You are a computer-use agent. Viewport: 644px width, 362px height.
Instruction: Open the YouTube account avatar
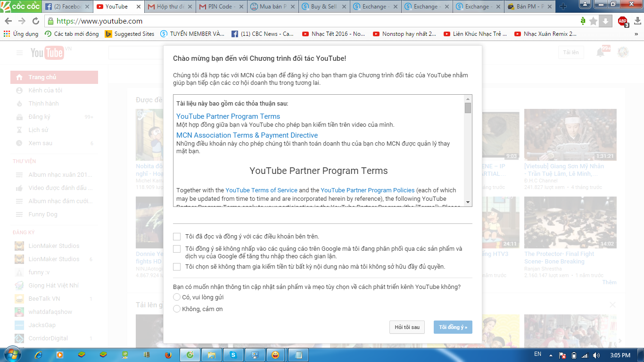point(623,52)
